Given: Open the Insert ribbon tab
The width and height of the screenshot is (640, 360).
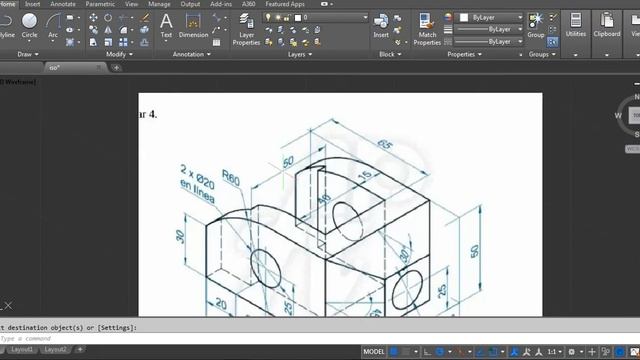Looking at the screenshot, I should click(x=33, y=4).
